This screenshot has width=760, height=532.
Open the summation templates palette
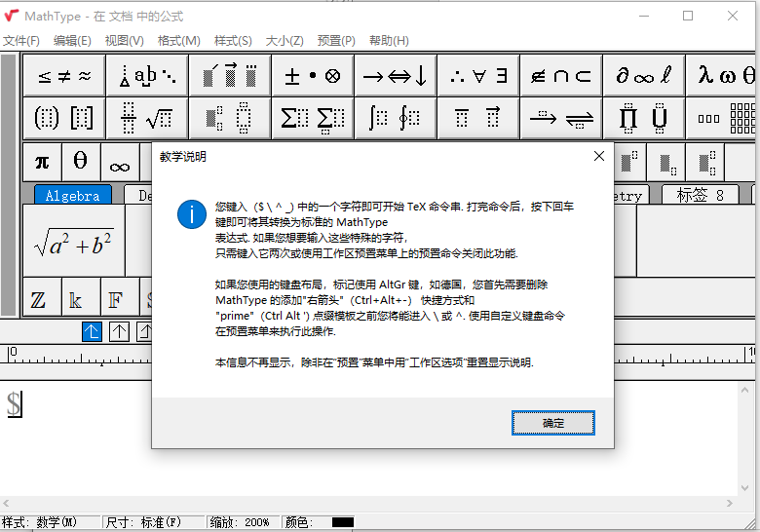coord(313,118)
